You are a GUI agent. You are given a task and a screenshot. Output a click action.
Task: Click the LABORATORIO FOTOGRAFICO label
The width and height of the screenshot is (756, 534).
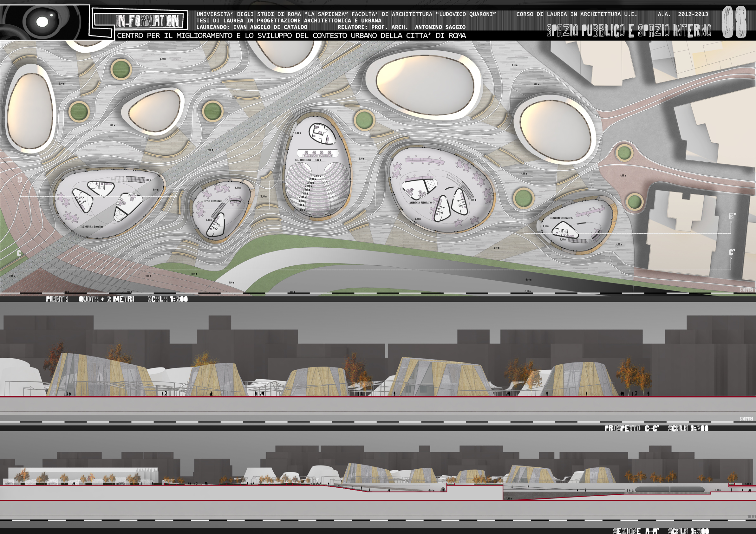pyautogui.click(x=420, y=203)
